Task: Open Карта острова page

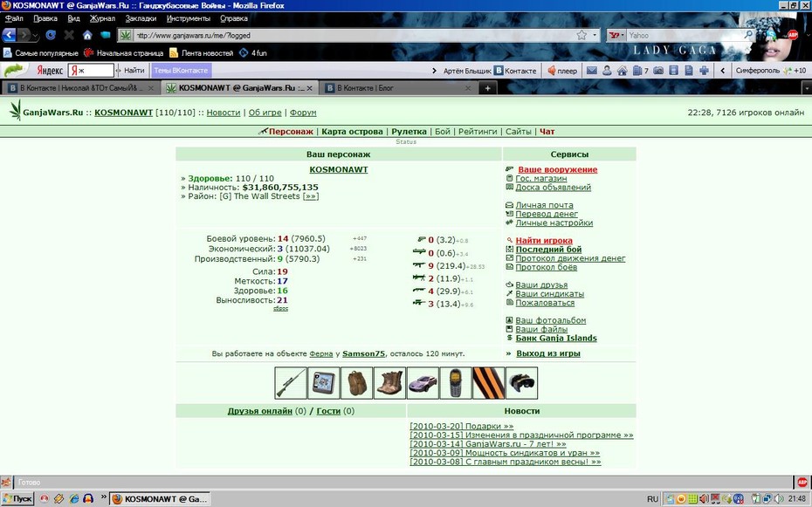Action: (x=352, y=132)
